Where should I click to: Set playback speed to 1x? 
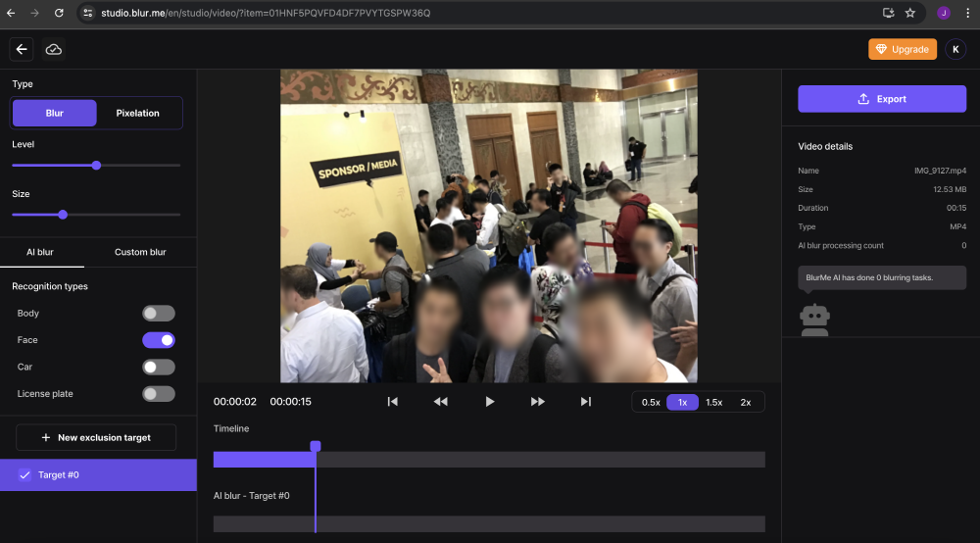click(682, 403)
